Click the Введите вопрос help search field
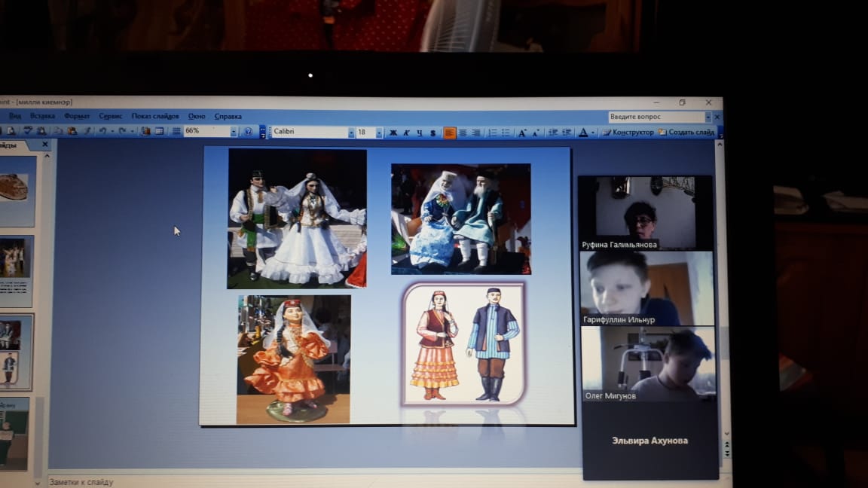 [x=656, y=117]
